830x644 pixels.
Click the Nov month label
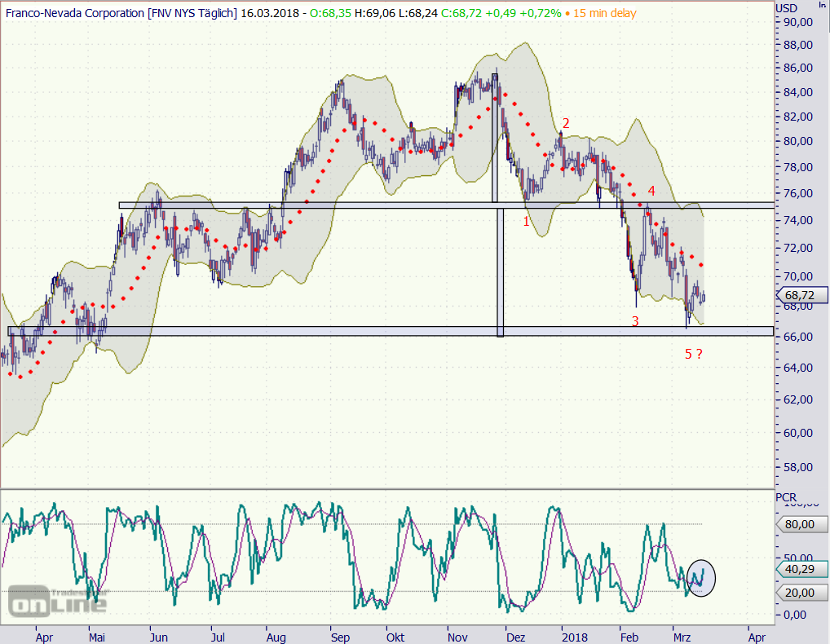(457, 637)
